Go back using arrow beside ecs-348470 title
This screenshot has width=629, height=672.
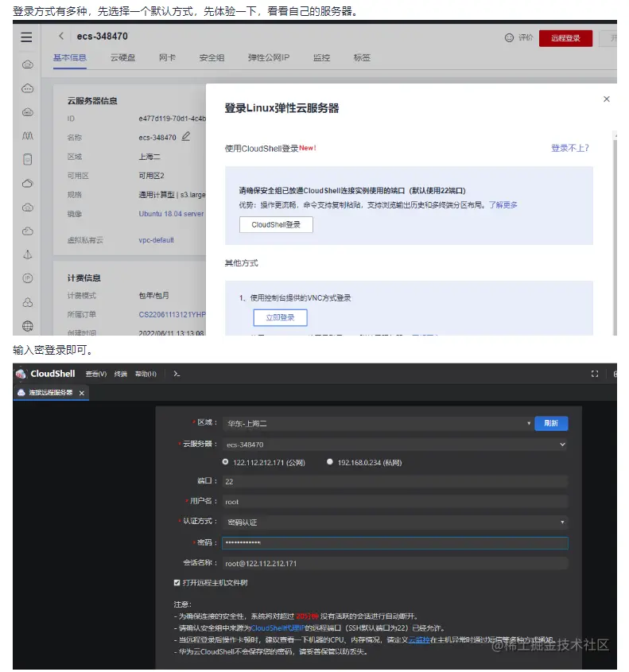click(x=61, y=36)
